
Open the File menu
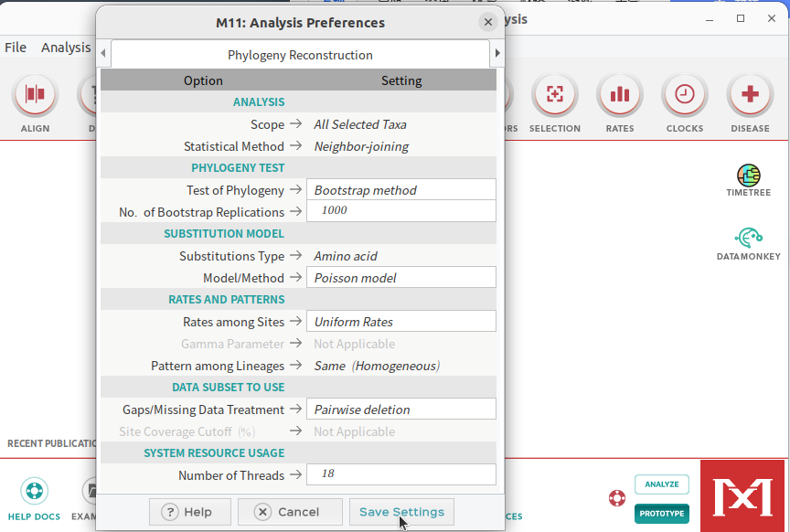[16, 48]
